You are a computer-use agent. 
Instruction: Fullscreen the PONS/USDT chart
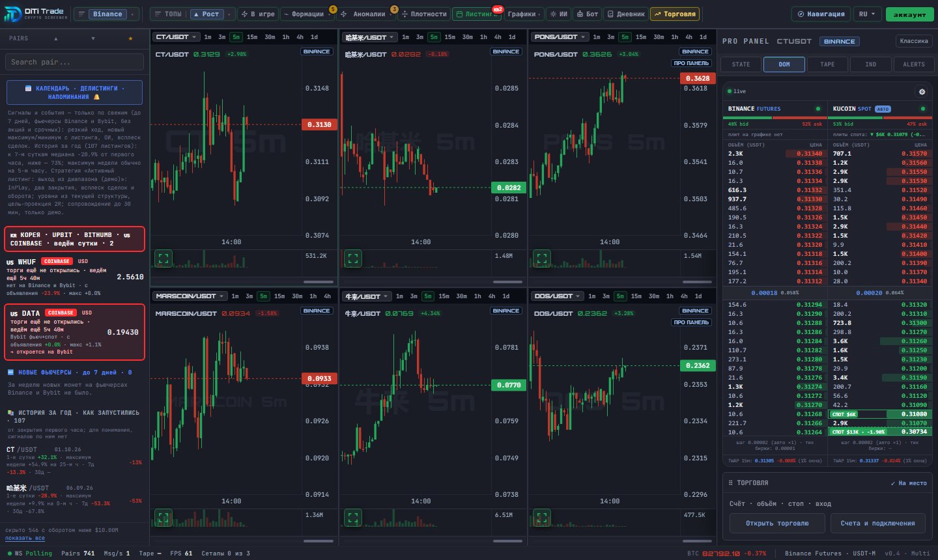pos(542,259)
